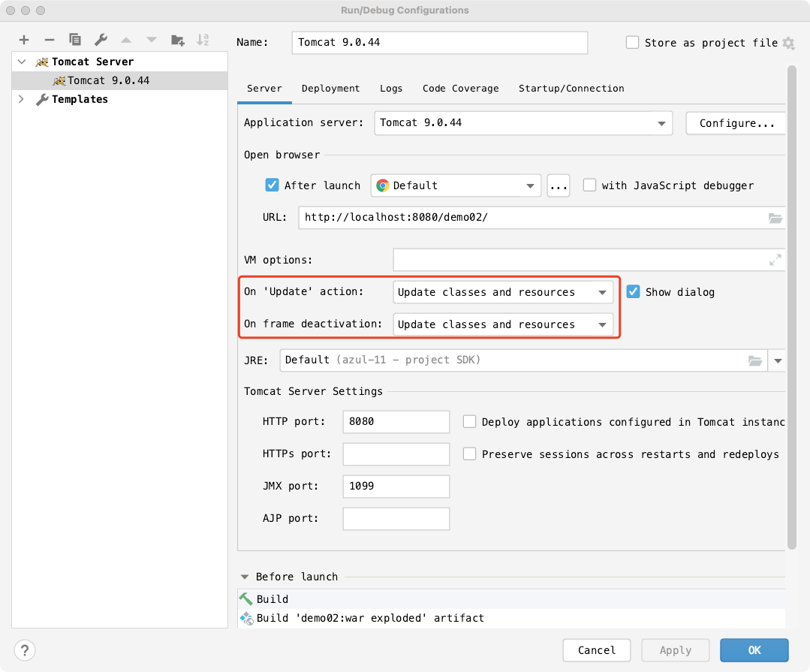Click the VM options field
Screen dimensions: 810x672
click(589, 260)
